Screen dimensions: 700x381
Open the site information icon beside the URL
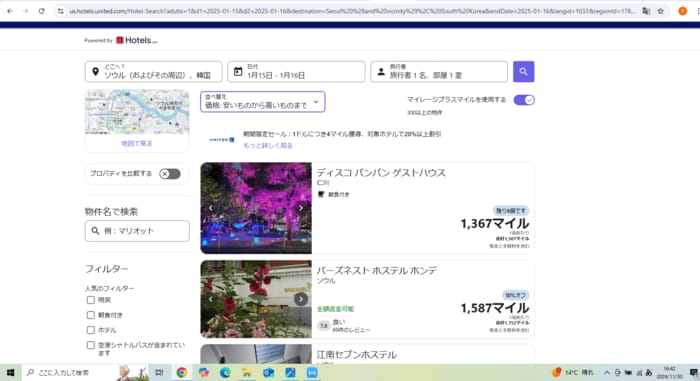click(x=61, y=11)
